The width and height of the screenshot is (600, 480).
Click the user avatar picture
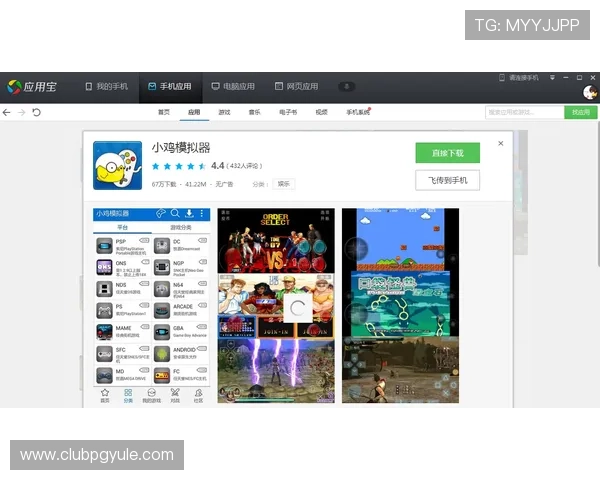click(x=590, y=92)
